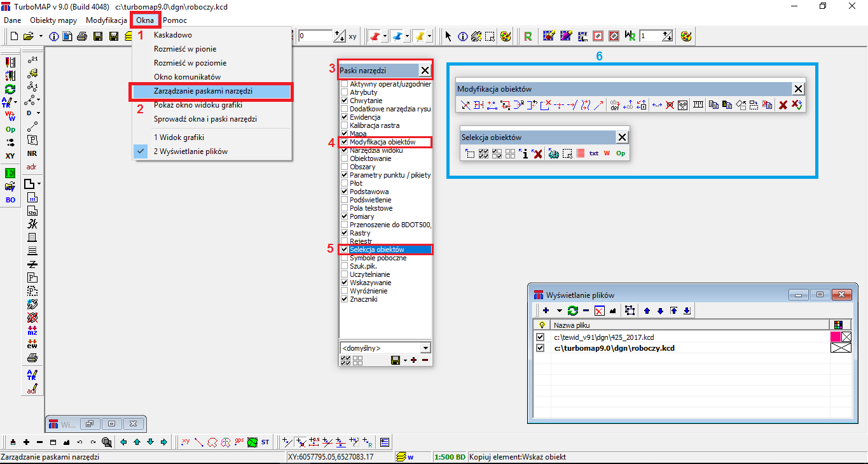Click red plus in Paski narzędzi panel
Screen dimensions: 868x464
click(414, 360)
